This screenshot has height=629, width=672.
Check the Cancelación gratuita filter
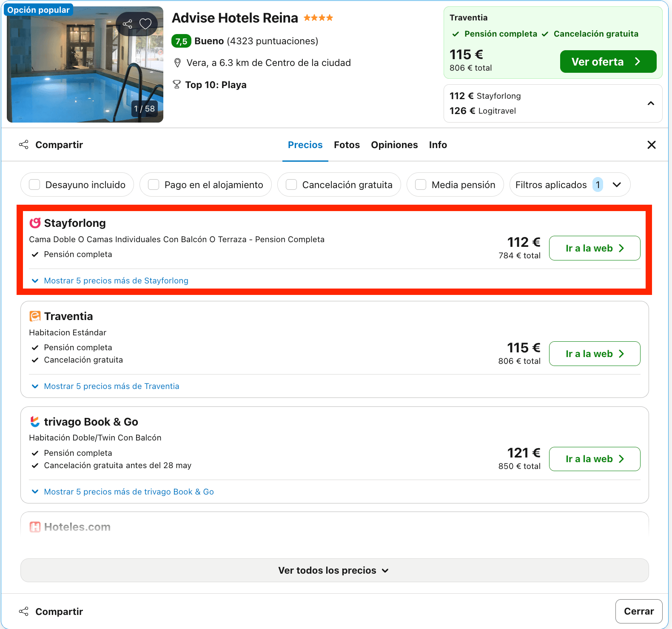[291, 185]
